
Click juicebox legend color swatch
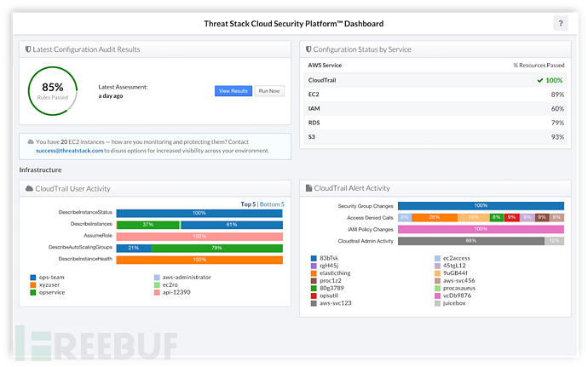437,303
